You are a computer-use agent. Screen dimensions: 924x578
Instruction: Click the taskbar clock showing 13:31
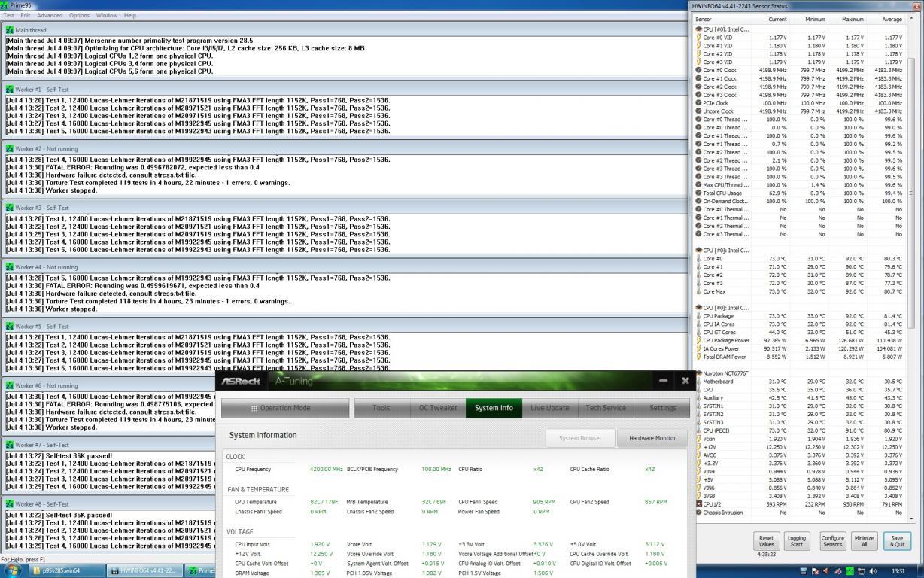pyautogui.click(x=897, y=571)
